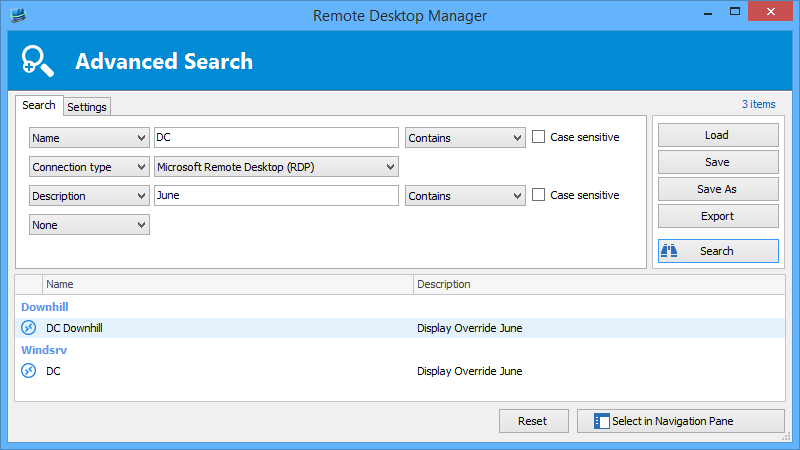Click the Export button
Viewport: 800px width, 450px height.
click(x=718, y=216)
